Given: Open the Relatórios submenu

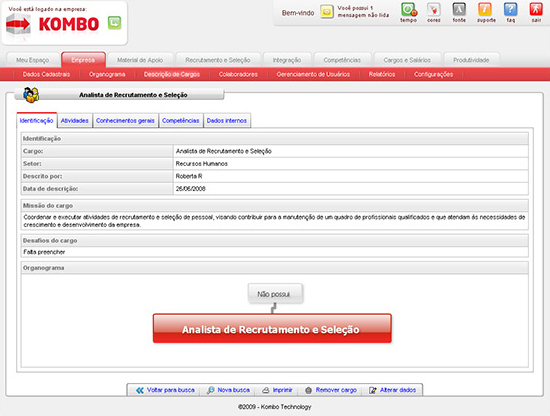Looking at the screenshot, I should pos(382,74).
